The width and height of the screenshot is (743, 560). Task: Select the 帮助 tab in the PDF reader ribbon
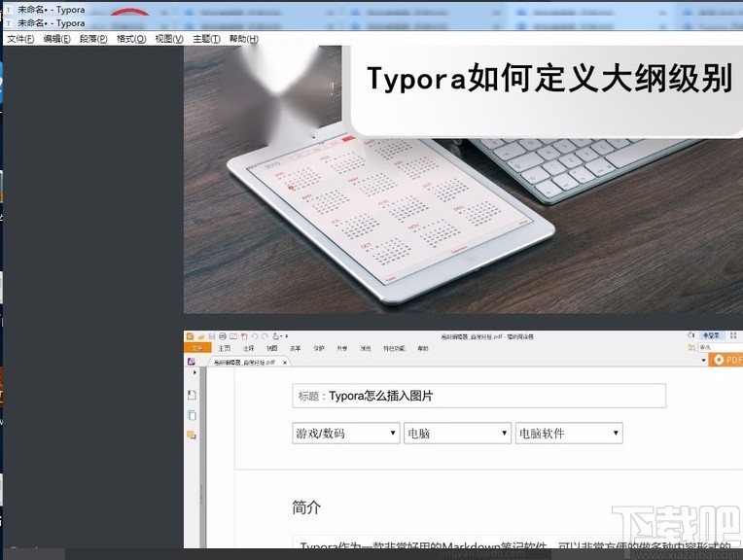tap(423, 348)
